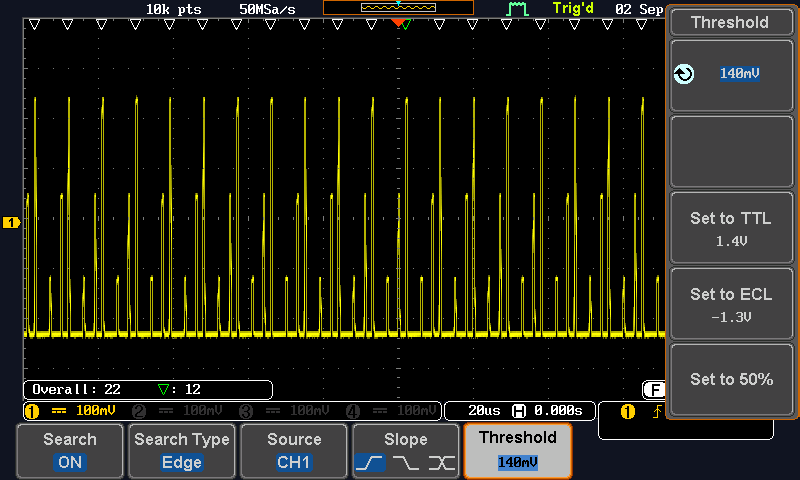Toggle channel 1 100mV indicator
This screenshot has height=480, width=800.
click(x=72, y=411)
